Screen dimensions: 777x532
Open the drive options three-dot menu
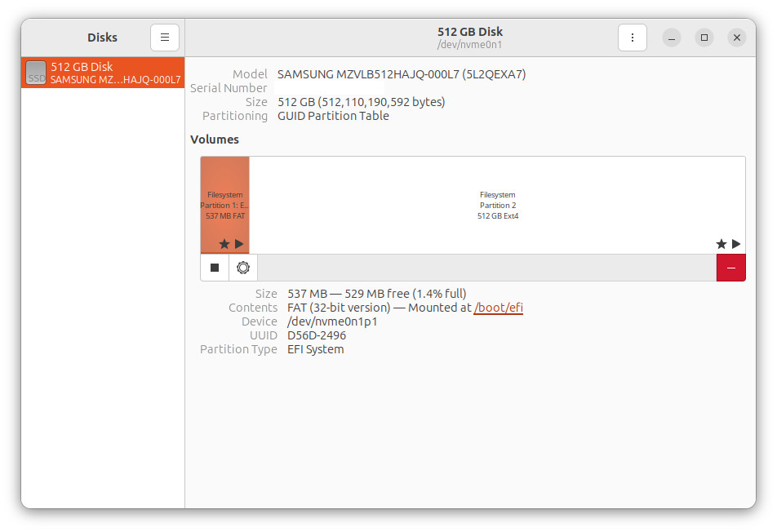[x=633, y=38]
